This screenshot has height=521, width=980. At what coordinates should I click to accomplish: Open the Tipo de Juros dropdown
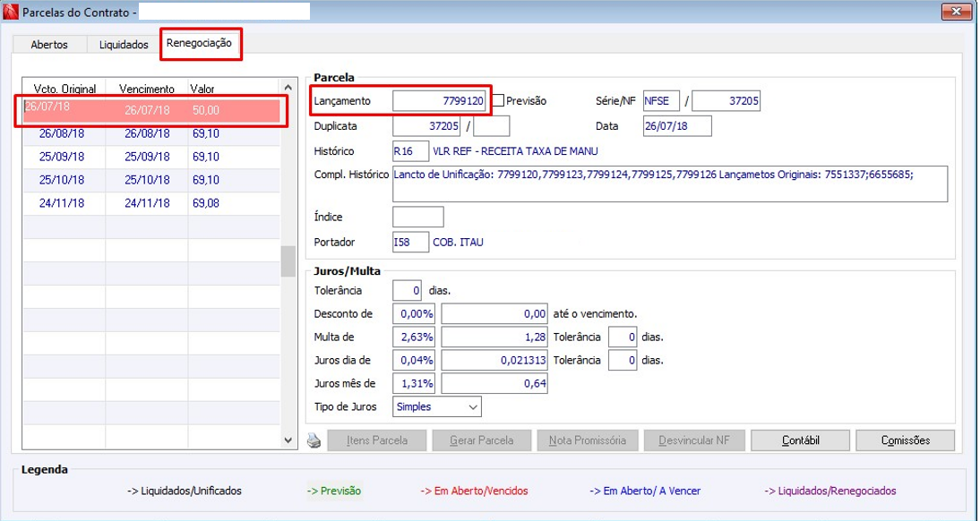[x=437, y=406]
